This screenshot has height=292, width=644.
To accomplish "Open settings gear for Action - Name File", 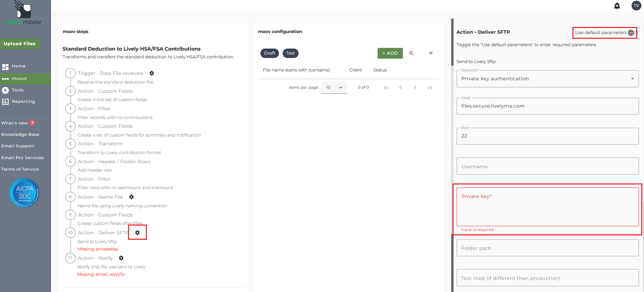I will [x=132, y=197].
